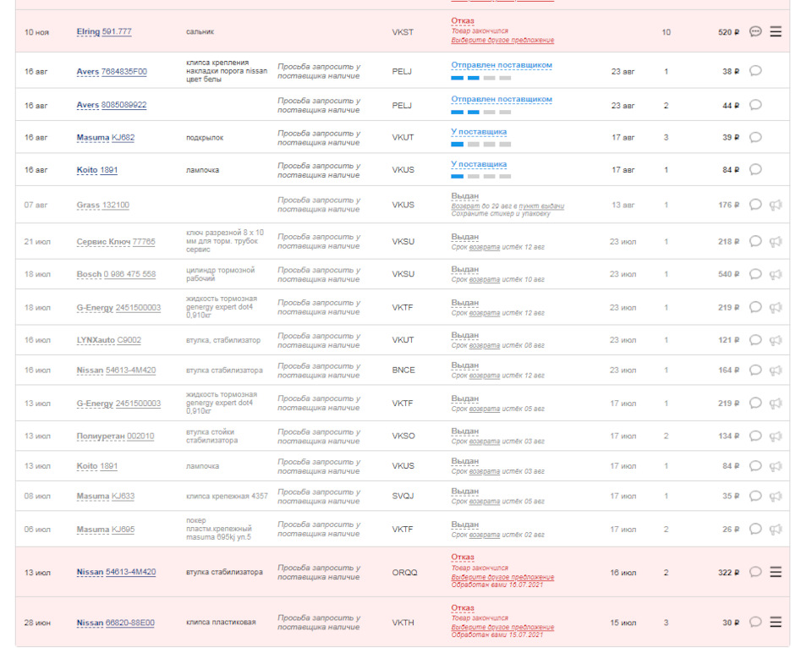This screenshot has height=648, width=812.
Task: Click delivery progress bar for Avers 7684835F00
Action: click(x=481, y=78)
